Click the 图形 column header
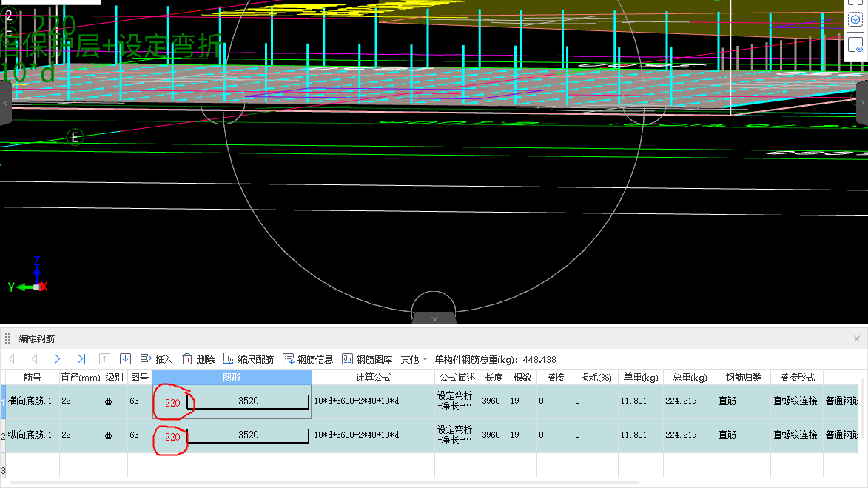 [232, 377]
